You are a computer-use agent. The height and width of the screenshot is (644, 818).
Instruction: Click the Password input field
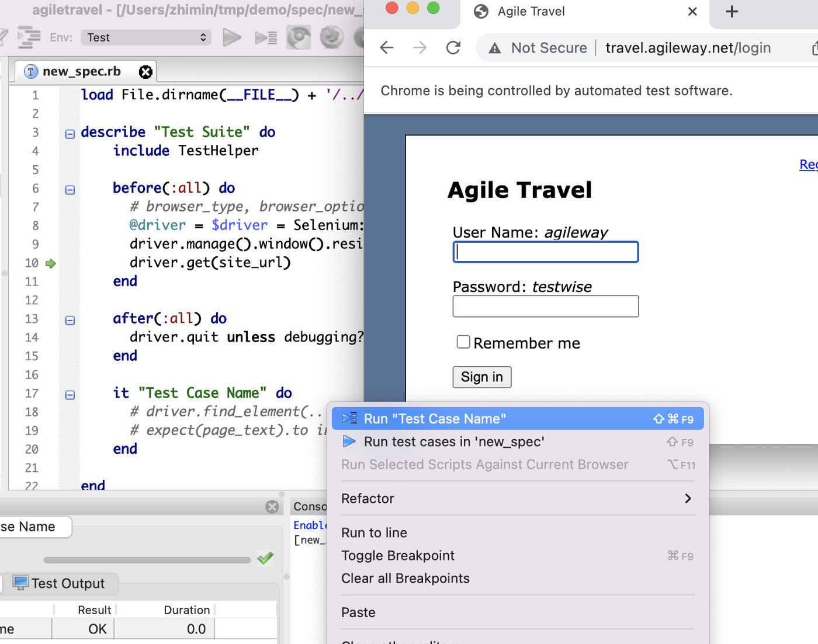coord(546,306)
